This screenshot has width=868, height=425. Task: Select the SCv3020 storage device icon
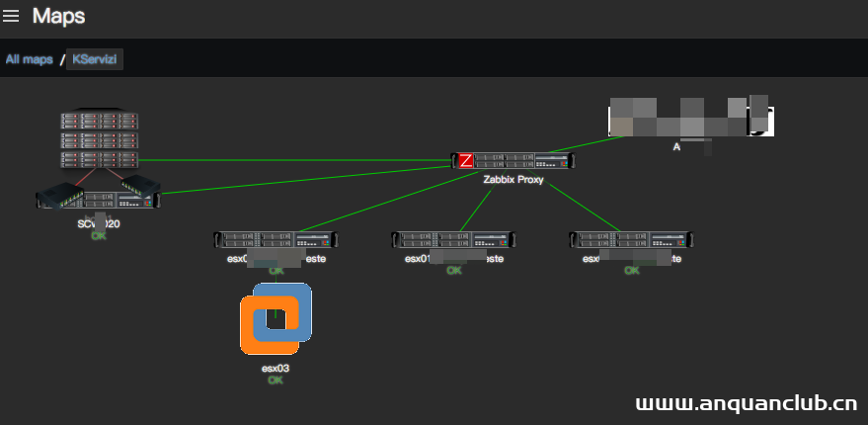tap(98, 196)
